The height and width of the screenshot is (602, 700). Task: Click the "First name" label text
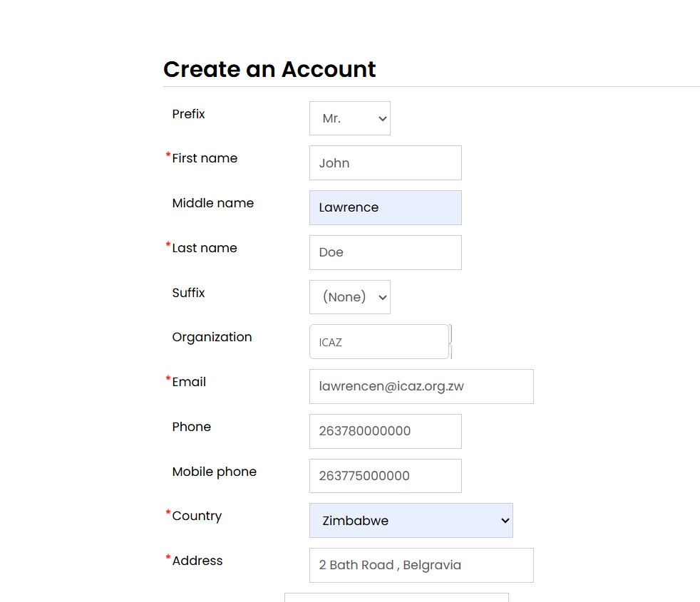point(205,158)
